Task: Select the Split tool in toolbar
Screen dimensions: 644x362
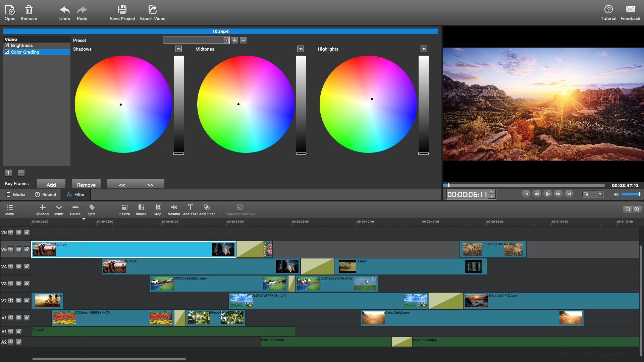Action: 92,210
